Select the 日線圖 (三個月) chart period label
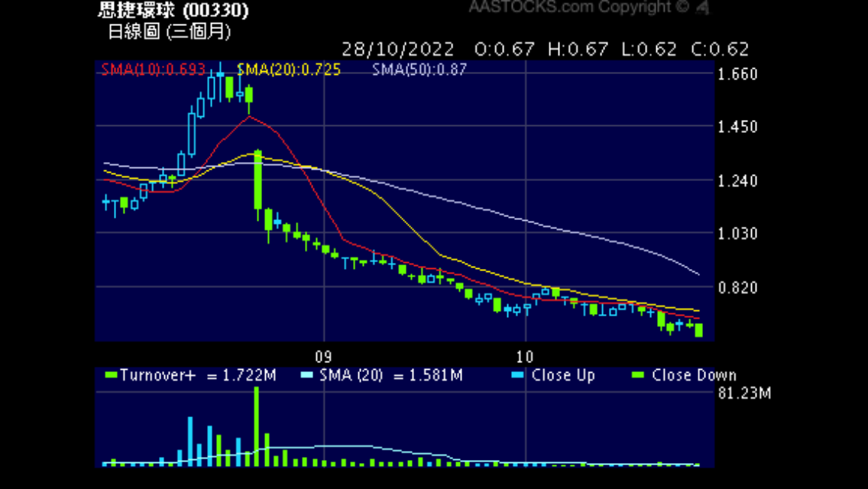The height and width of the screenshot is (489, 868). coord(170,31)
